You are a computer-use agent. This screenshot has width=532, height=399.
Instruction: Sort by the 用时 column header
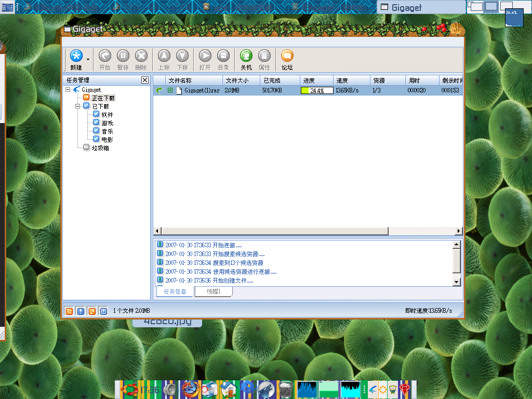422,81
